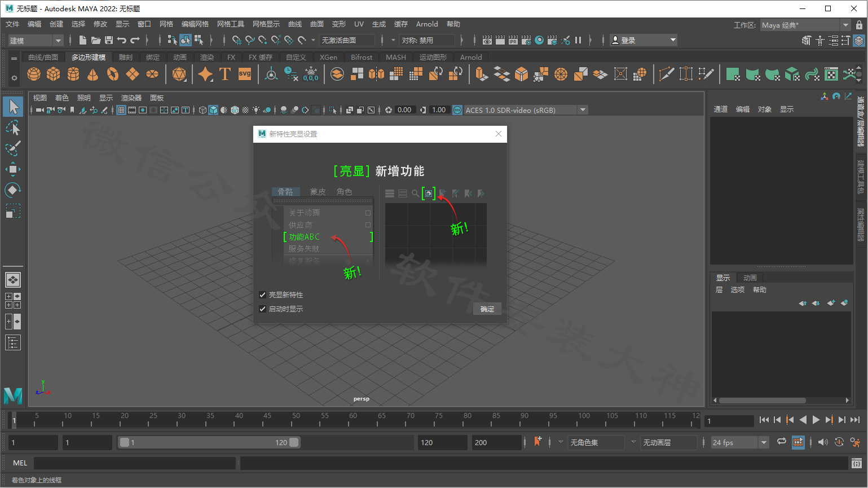Toggle the viewport grid display button
Viewport: 868px width, 488px height.
[121, 110]
